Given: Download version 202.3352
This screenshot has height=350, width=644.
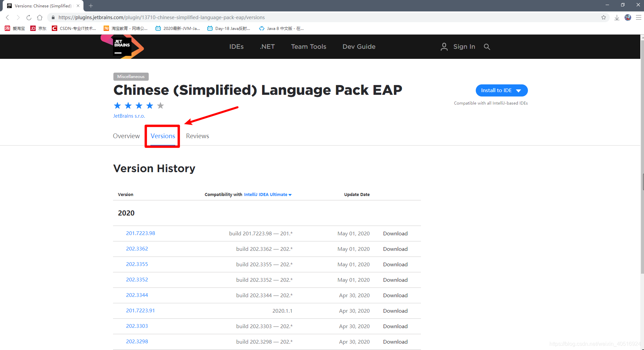Looking at the screenshot, I should click(395, 280).
